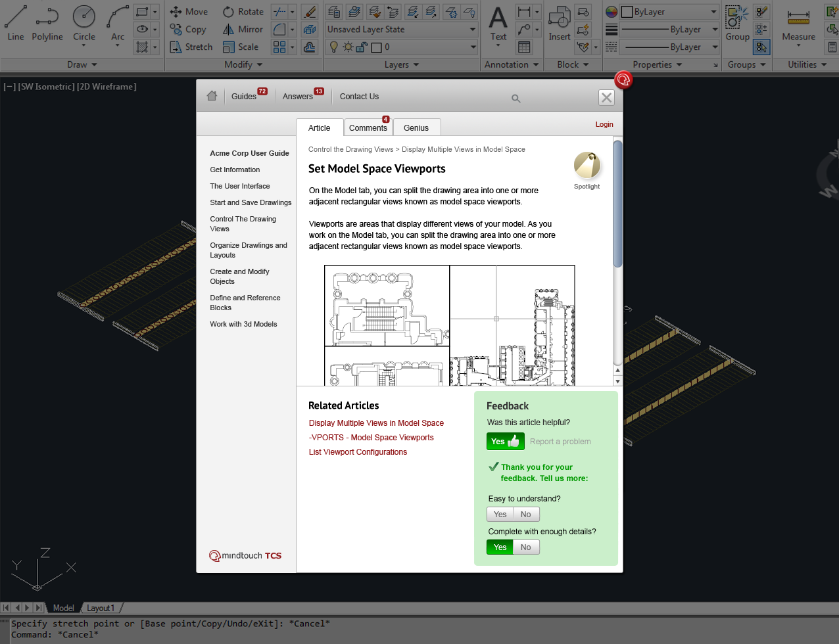839x644 pixels.
Task: Expand the Modify panel
Action: (243, 64)
